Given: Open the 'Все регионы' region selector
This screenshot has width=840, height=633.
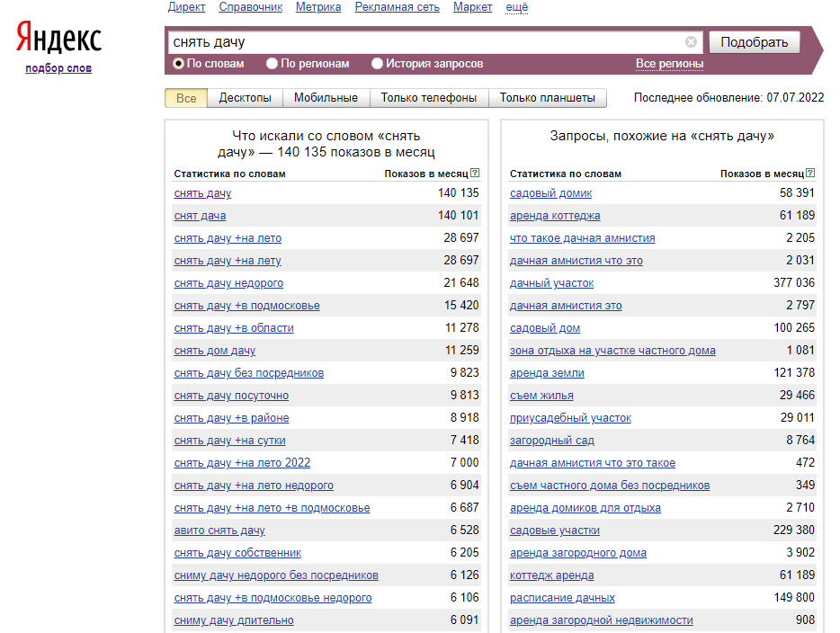Looking at the screenshot, I should (x=669, y=64).
